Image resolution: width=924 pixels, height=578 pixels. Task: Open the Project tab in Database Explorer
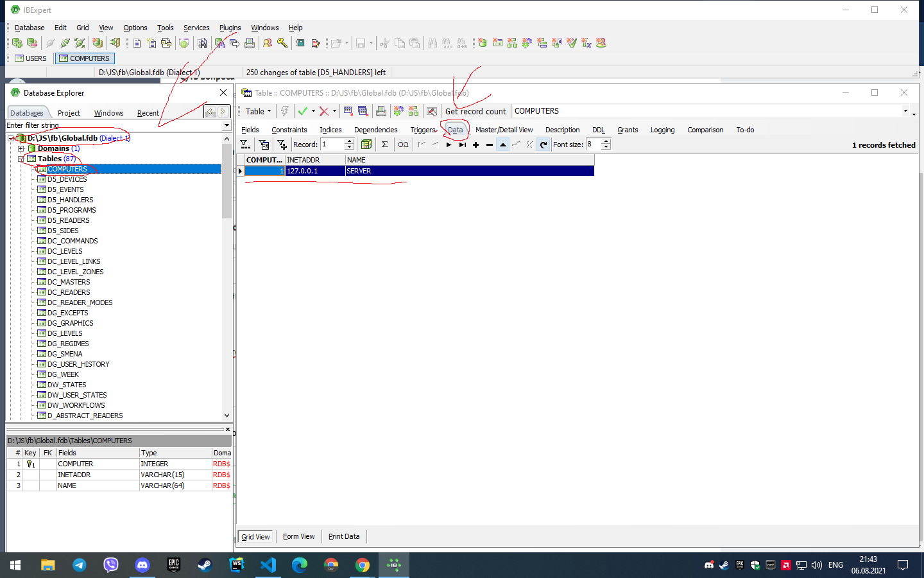click(x=69, y=113)
